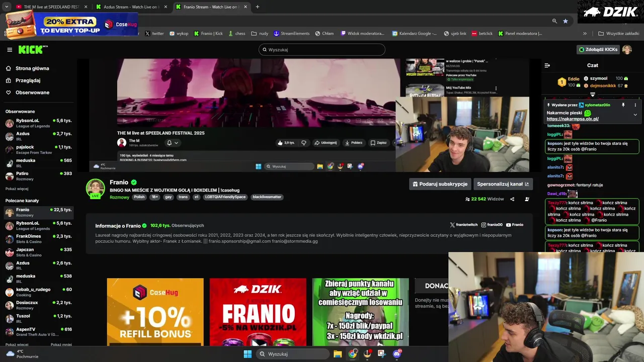The image size is (644, 362).
Task: Open AspenTV recommended channel
Action: pos(39,332)
